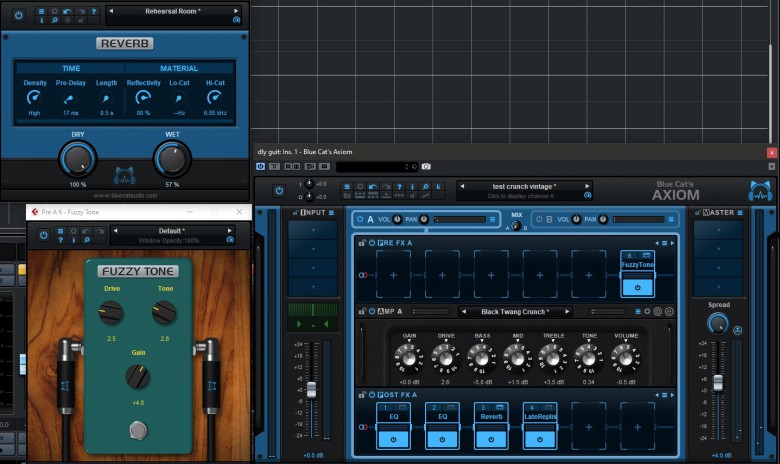This screenshot has width=780, height=464.
Task: Click the Reverb WET knob
Action: point(172,159)
